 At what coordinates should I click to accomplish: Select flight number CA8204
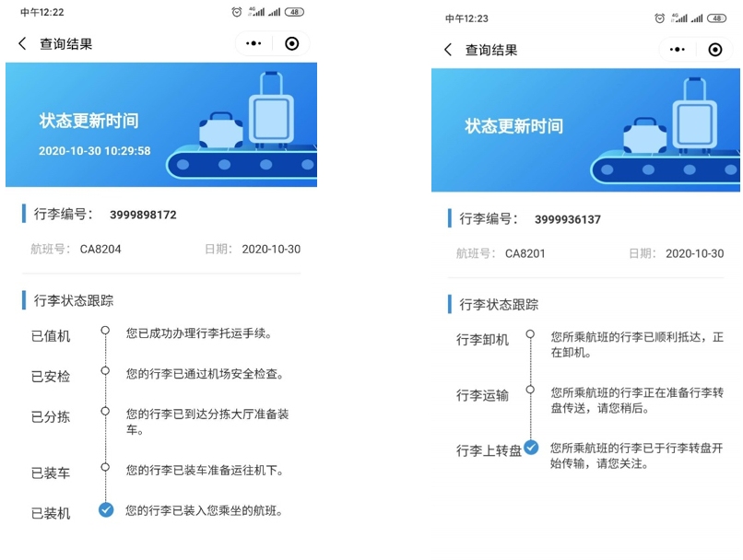point(100,249)
